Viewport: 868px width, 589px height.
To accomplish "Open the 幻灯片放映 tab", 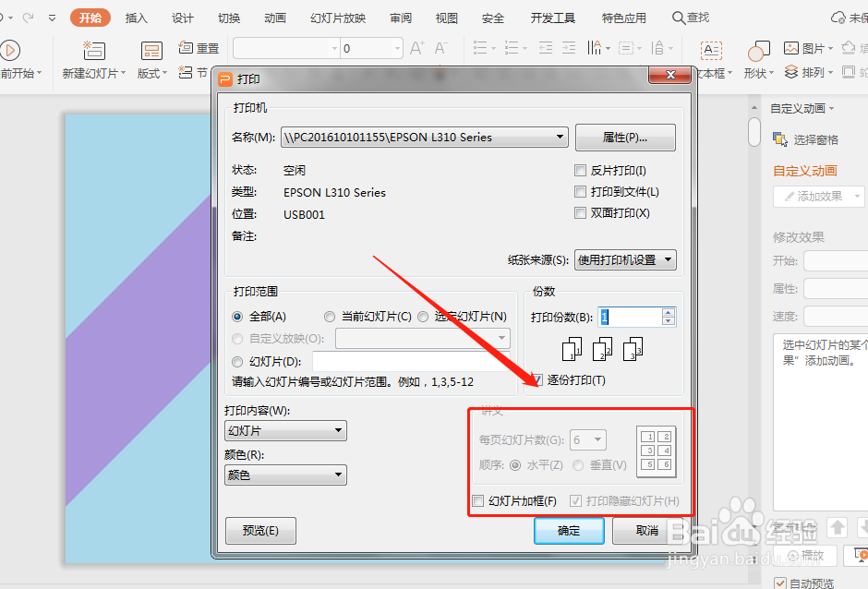I will tap(340, 17).
